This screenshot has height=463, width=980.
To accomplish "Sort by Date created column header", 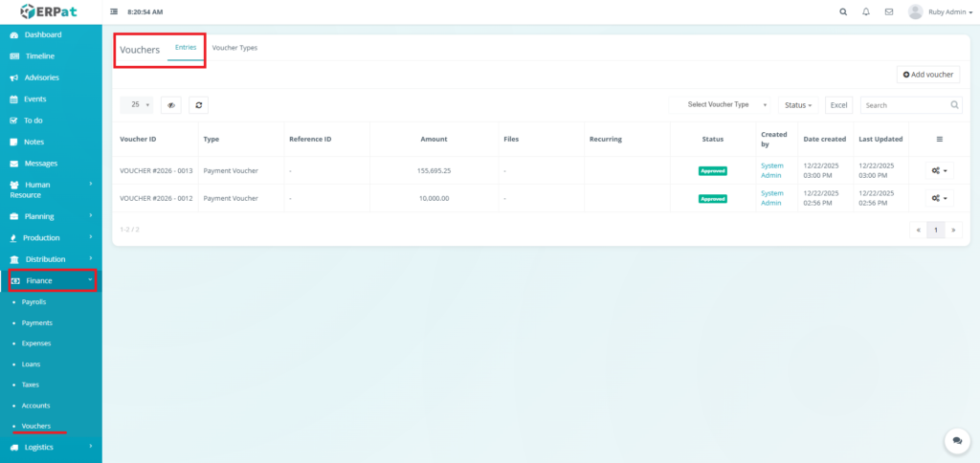I will (x=824, y=140).
